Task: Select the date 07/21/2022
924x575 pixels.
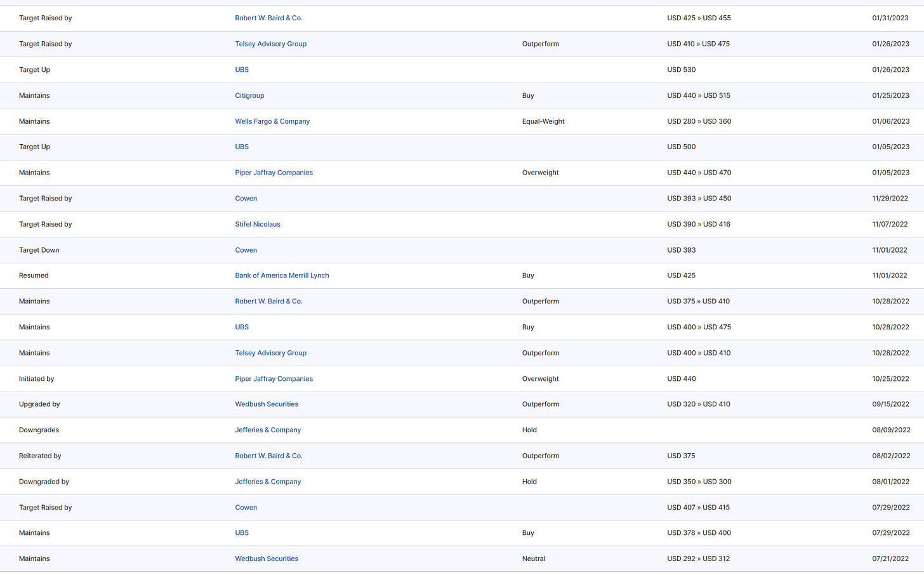Action: click(890, 559)
